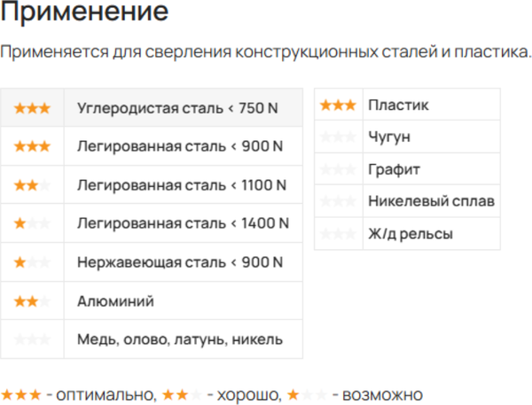Click the Применение section heading
This screenshot has width=532, height=405.
click(x=84, y=13)
